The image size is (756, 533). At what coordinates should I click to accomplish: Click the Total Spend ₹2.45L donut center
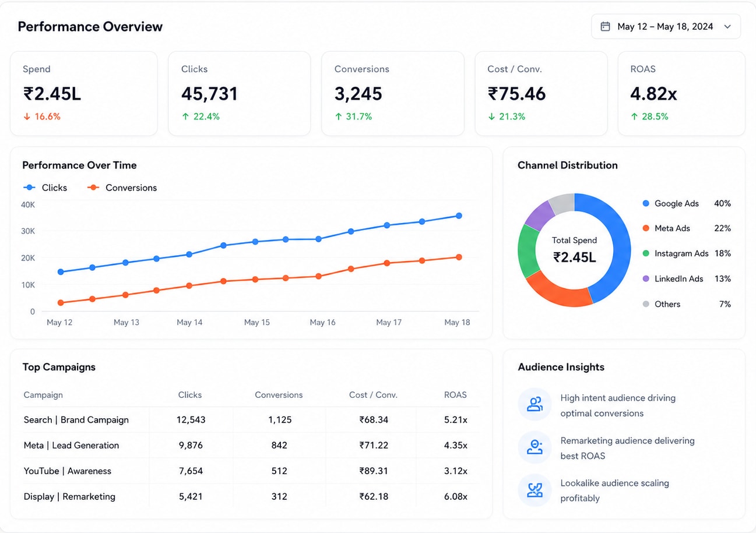[x=574, y=249]
